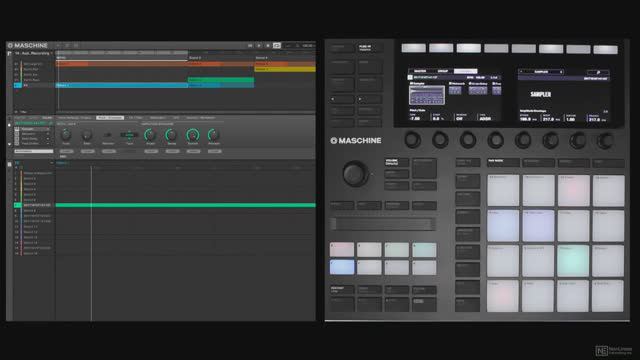Screen dimensions: 640x360
Task: Click the VOLUME button on the hardware
Action: [x=396, y=162]
